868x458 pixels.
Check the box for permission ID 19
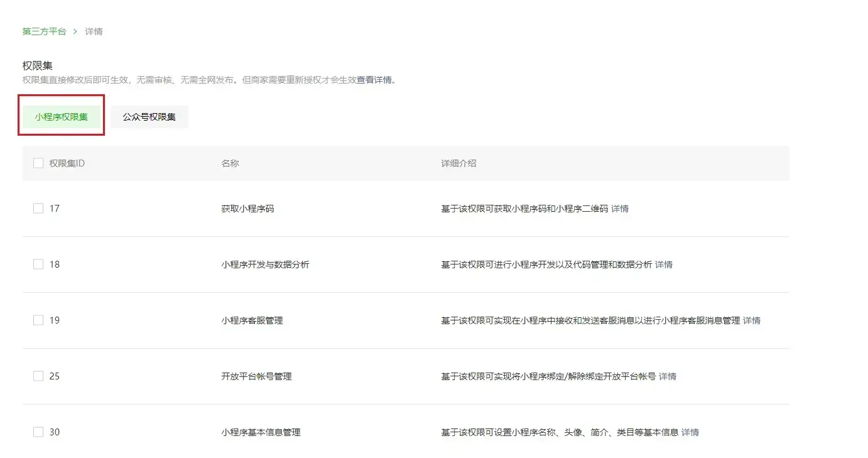click(38, 320)
